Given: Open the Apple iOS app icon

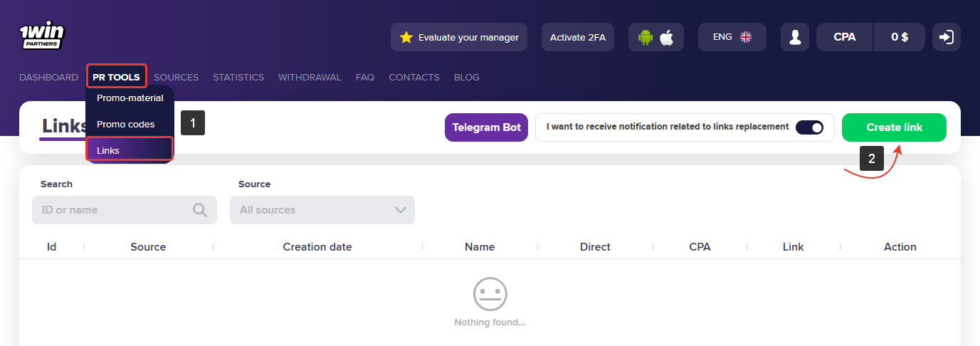Looking at the screenshot, I should [666, 37].
